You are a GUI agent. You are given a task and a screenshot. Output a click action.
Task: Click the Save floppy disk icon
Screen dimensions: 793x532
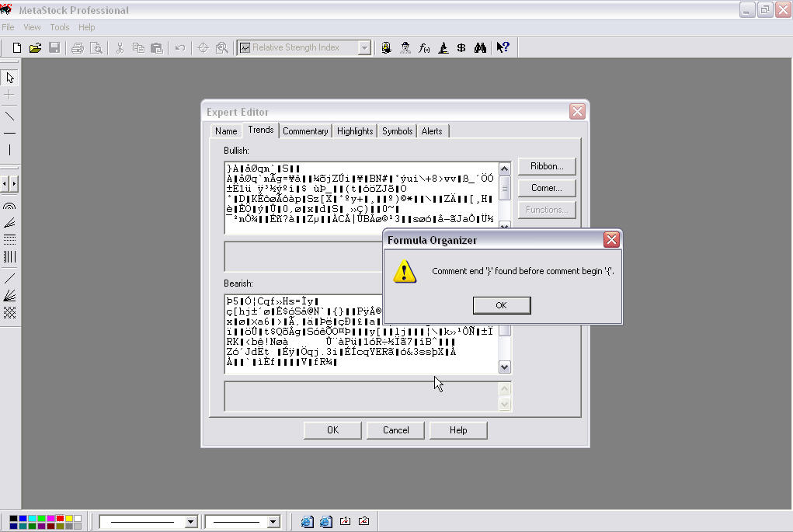pos(54,47)
